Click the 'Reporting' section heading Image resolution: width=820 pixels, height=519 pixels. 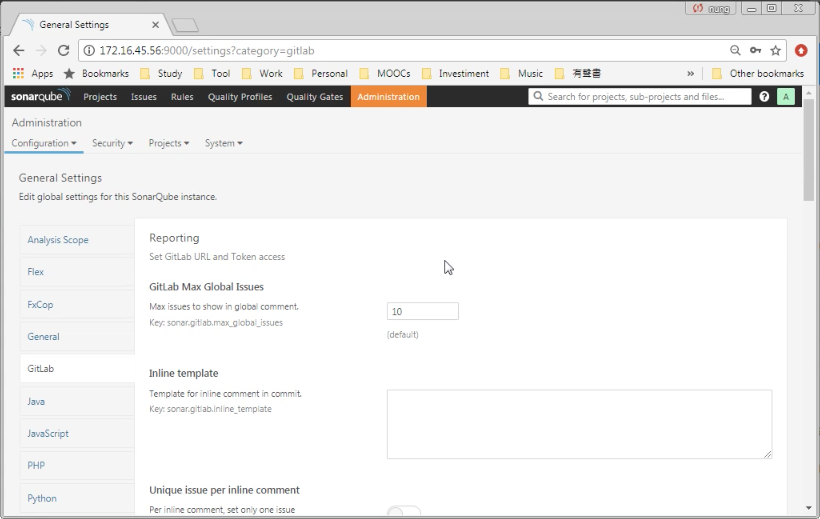[174, 238]
